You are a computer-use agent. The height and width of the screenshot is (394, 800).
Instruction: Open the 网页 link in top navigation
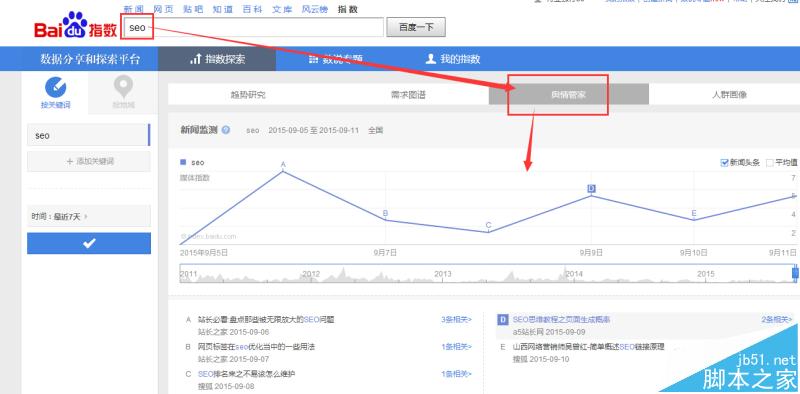[163, 9]
